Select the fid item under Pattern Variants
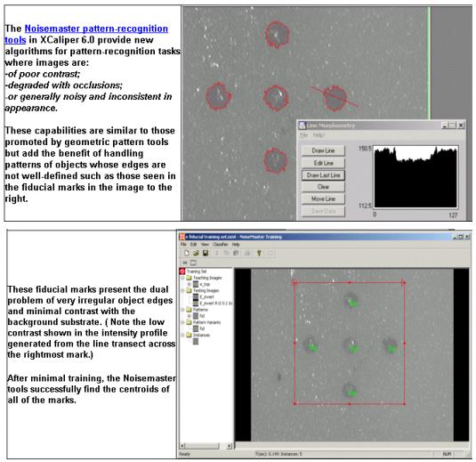This screenshot has width=476, height=462. [202, 328]
